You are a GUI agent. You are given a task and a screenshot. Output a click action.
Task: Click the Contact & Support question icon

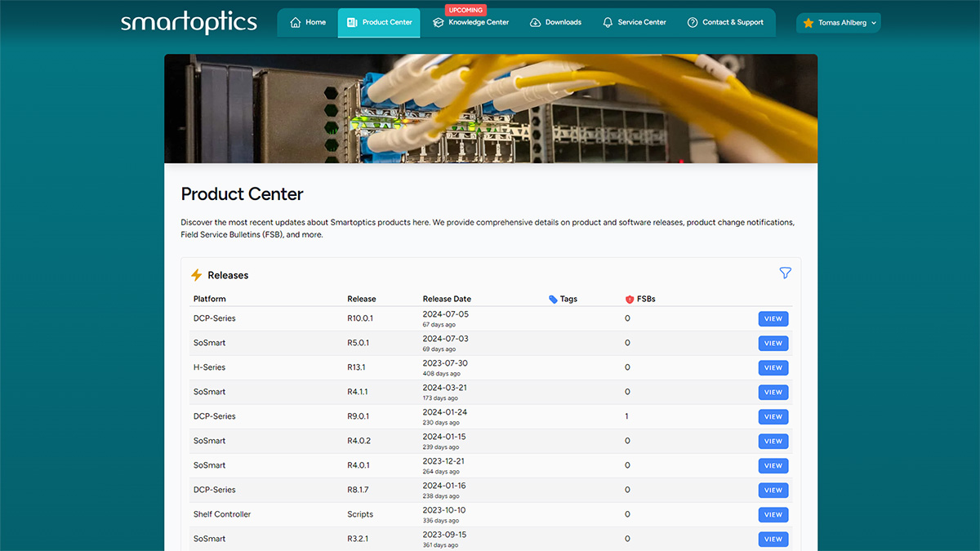[x=693, y=22]
